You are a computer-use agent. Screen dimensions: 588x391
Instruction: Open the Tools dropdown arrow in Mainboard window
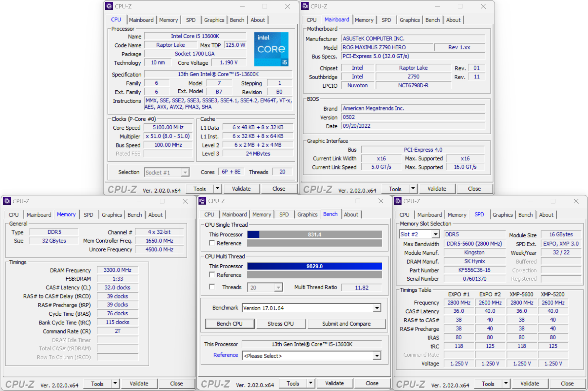tap(413, 189)
